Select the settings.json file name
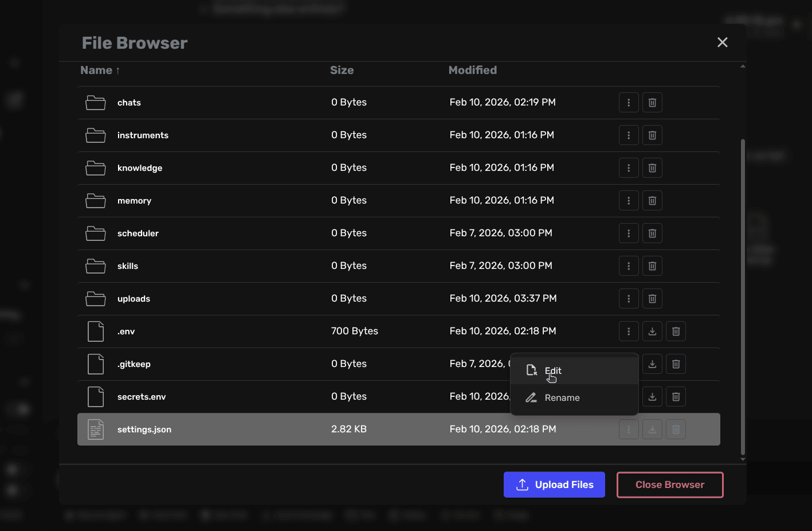The height and width of the screenshot is (531, 812). click(x=144, y=430)
